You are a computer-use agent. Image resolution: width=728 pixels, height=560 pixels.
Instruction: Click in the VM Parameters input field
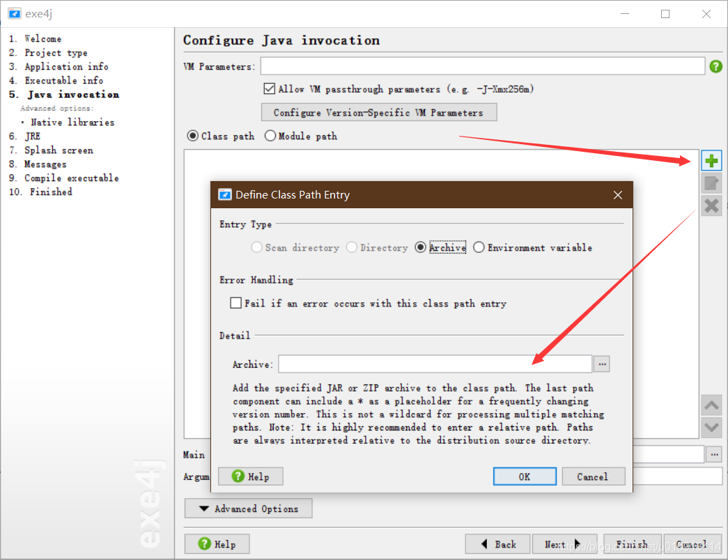[483, 66]
